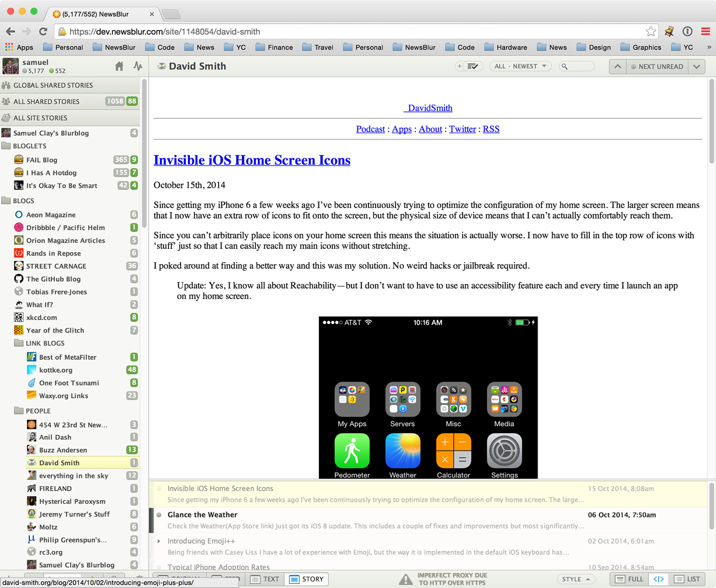Open the I Has A Hotdog feed

pos(70,173)
